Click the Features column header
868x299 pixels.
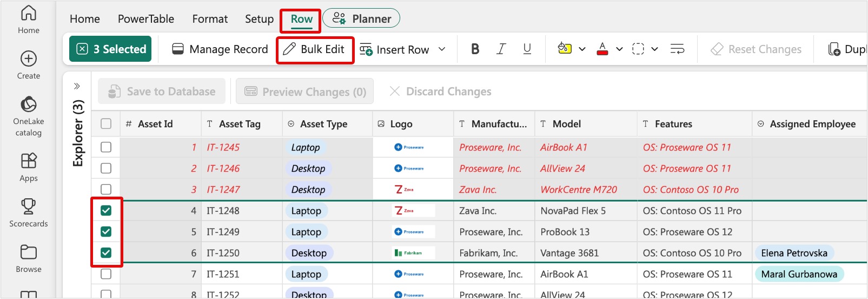click(694, 124)
